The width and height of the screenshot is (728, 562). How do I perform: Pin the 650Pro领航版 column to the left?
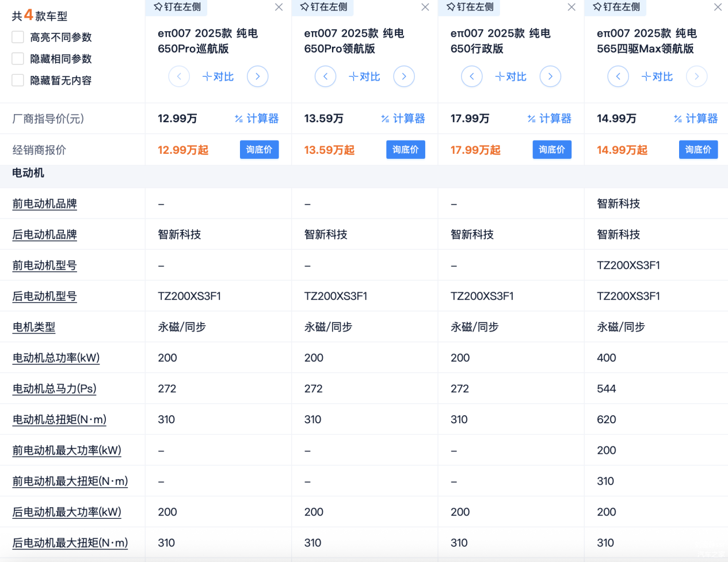coord(322,7)
